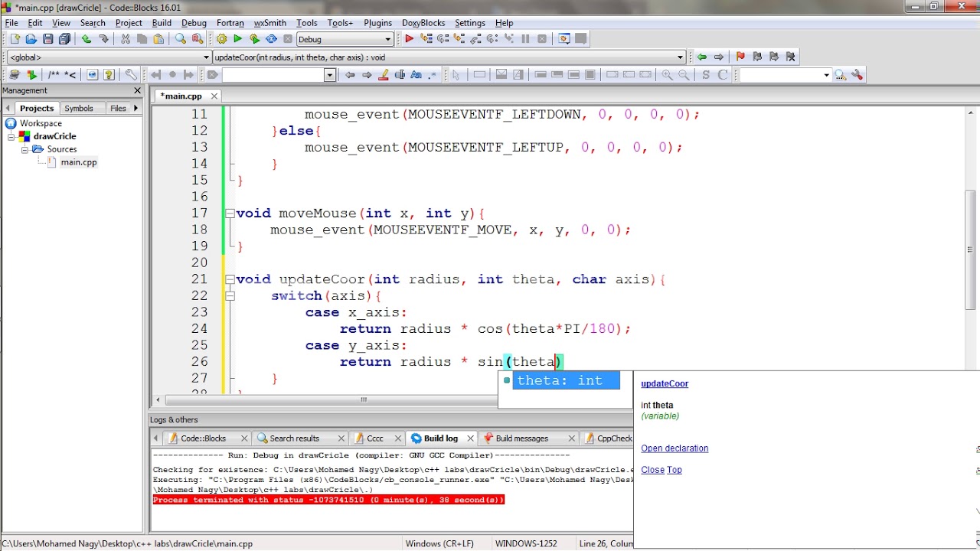Screen dimensions: 980x551
Task: Click the Paste clipboard icon
Action: (159, 39)
